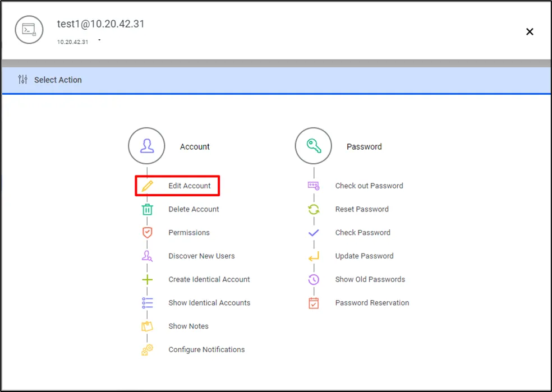Image resolution: width=552 pixels, height=392 pixels.
Task: Click the return arrow Update Password icon
Action: click(x=314, y=256)
